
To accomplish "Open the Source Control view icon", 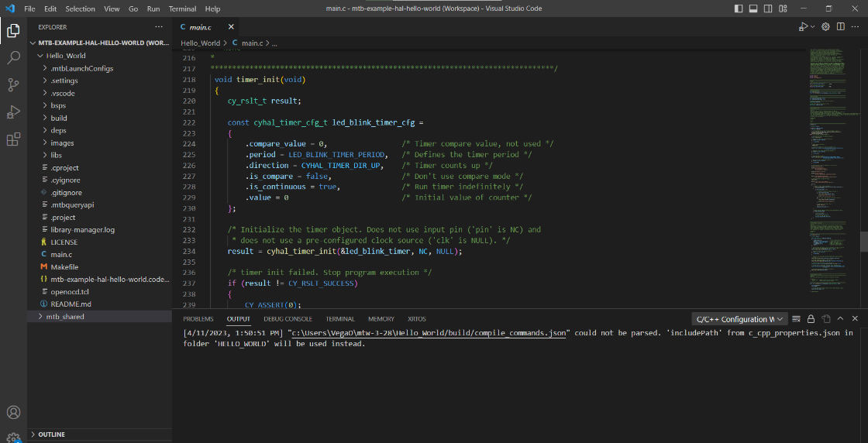I will click(x=13, y=84).
